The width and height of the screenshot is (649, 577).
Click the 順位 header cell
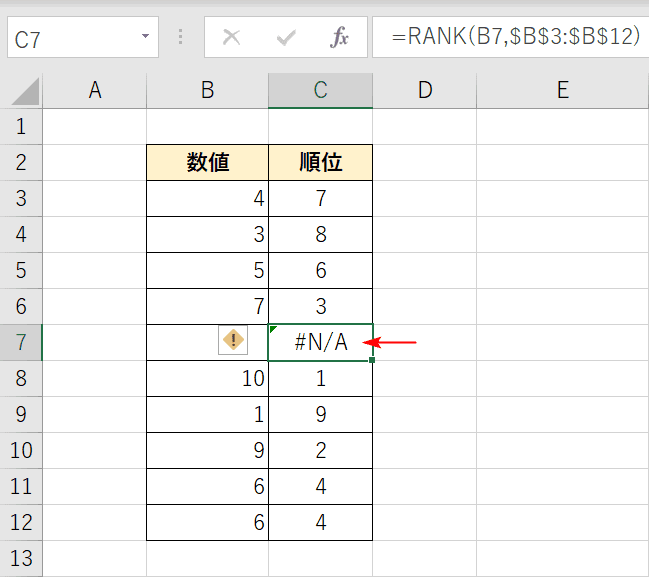click(320, 162)
